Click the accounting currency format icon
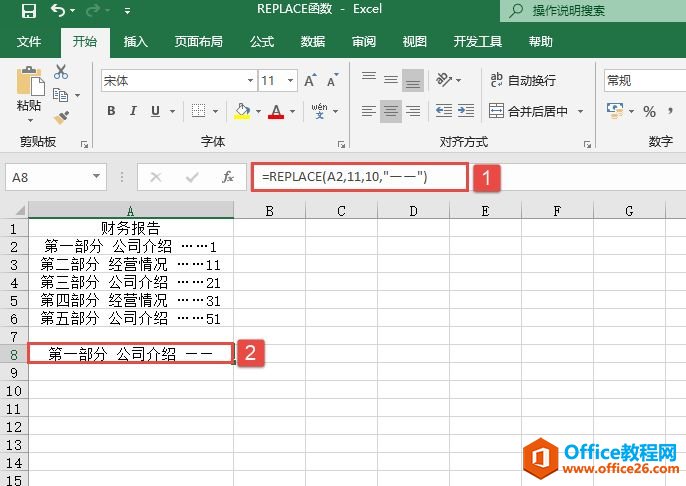This screenshot has width=686, height=486. click(615, 111)
